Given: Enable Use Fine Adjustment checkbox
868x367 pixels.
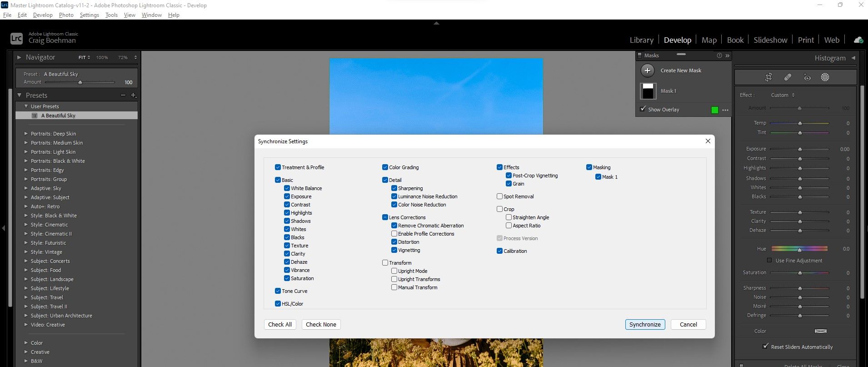Looking at the screenshot, I should [x=769, y=261].
